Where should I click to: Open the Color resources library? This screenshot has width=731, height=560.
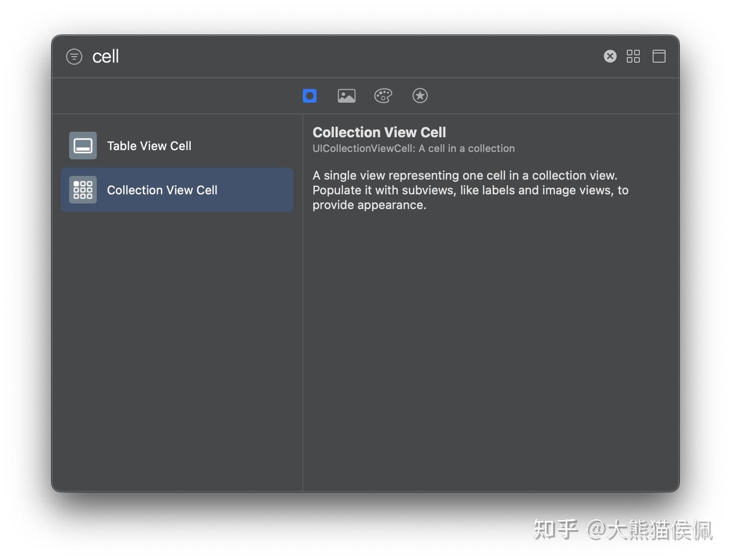pos(383,95)
